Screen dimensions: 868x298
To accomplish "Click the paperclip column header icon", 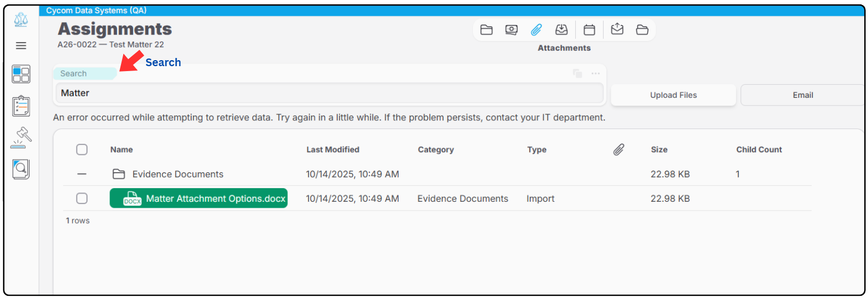I will point(618,149).
